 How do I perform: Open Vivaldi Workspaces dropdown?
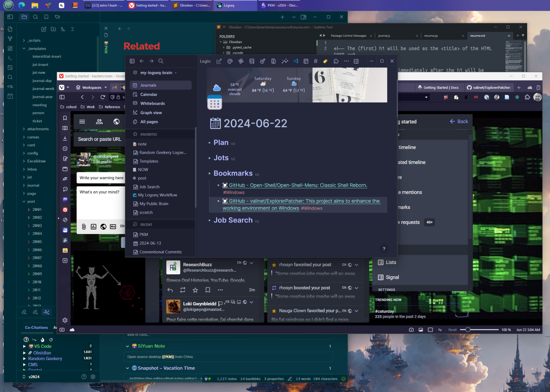click(91, 87)
